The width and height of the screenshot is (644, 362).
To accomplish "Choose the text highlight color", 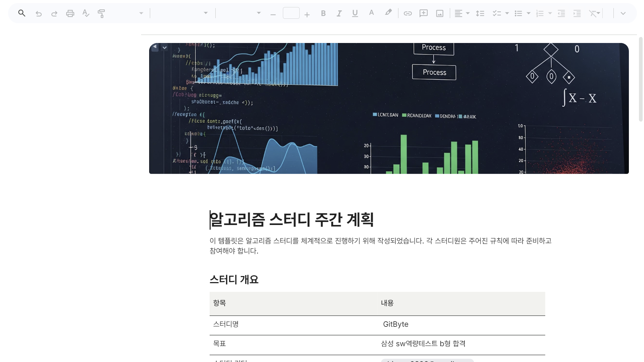I will 388,13.
